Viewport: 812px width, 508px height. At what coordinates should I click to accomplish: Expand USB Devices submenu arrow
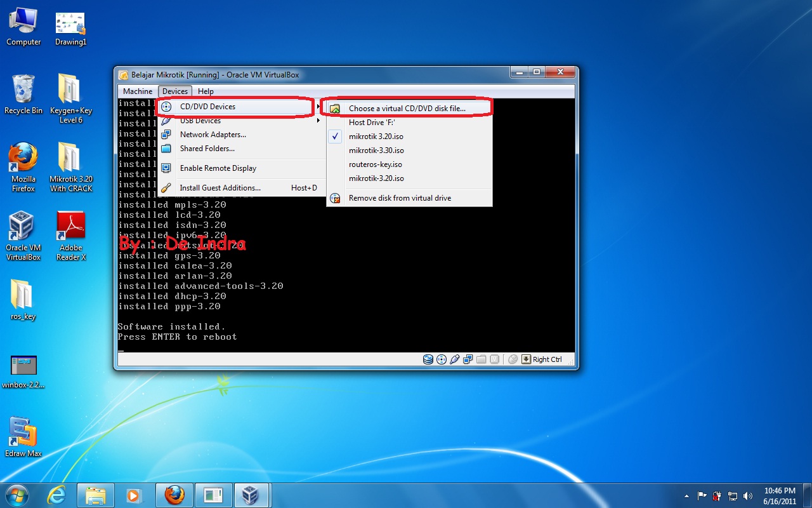click(318, 121)
